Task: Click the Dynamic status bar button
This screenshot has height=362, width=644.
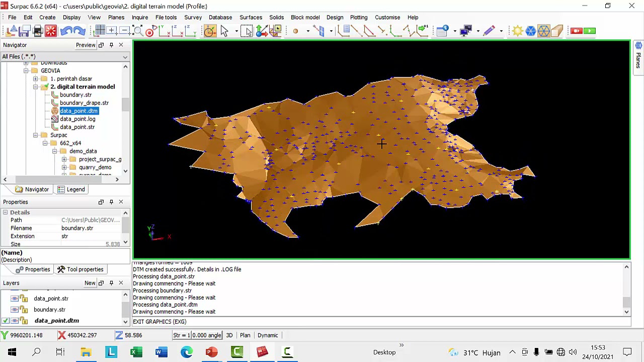Action: (268, 335)
